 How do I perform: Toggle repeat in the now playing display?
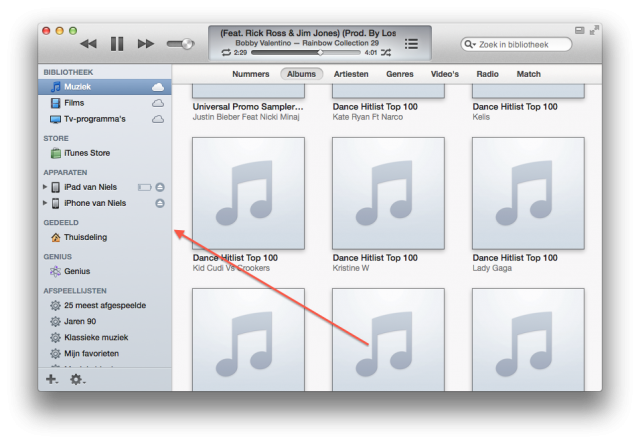pos(226,53)
